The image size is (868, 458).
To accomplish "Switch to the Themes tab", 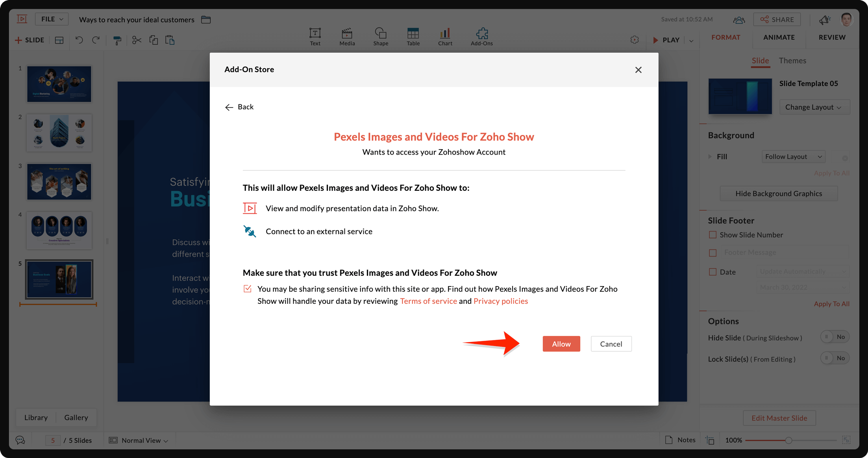I will [792, 61].
